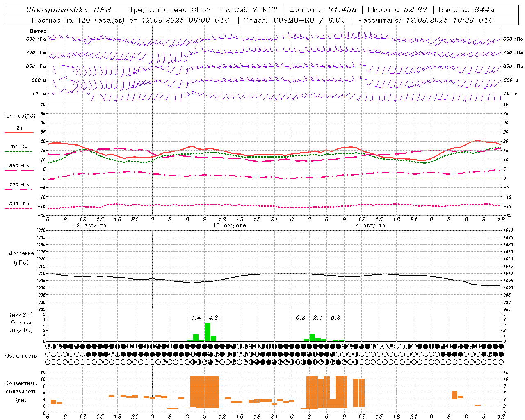Select the Высота: 844м header field
Image resolution: width=525 pixels, height=420 pixels.
click(x=466, y=10)
